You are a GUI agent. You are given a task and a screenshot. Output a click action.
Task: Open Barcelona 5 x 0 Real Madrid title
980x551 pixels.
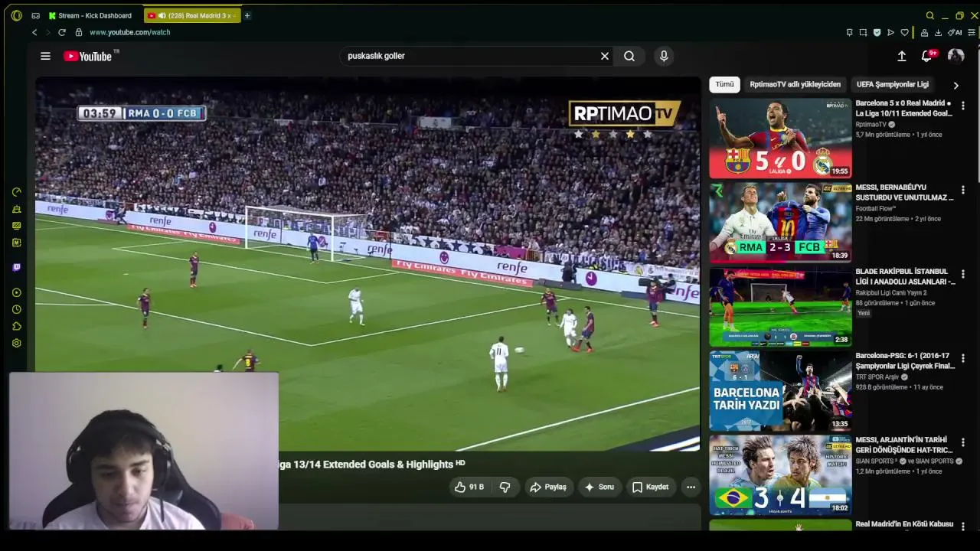tap(904, 108)
